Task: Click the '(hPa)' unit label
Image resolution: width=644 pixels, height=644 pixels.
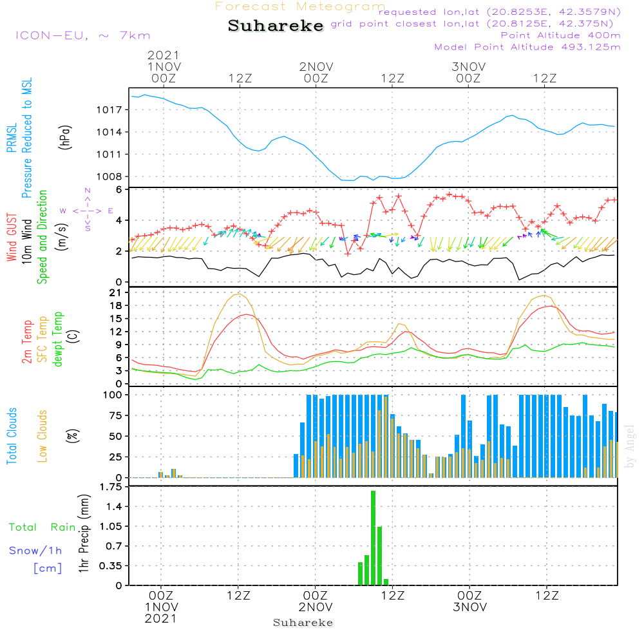Action: coord(65,137)
